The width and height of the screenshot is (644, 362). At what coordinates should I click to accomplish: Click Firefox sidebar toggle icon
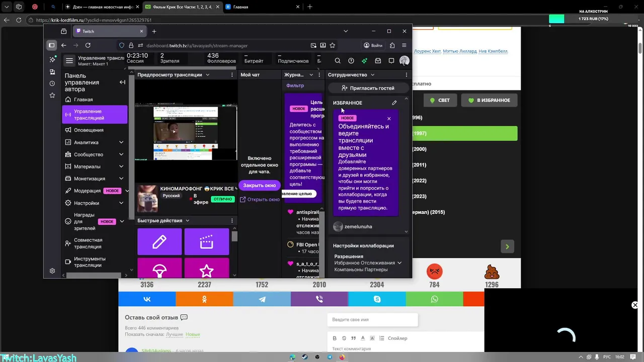(x=52, y=45)
